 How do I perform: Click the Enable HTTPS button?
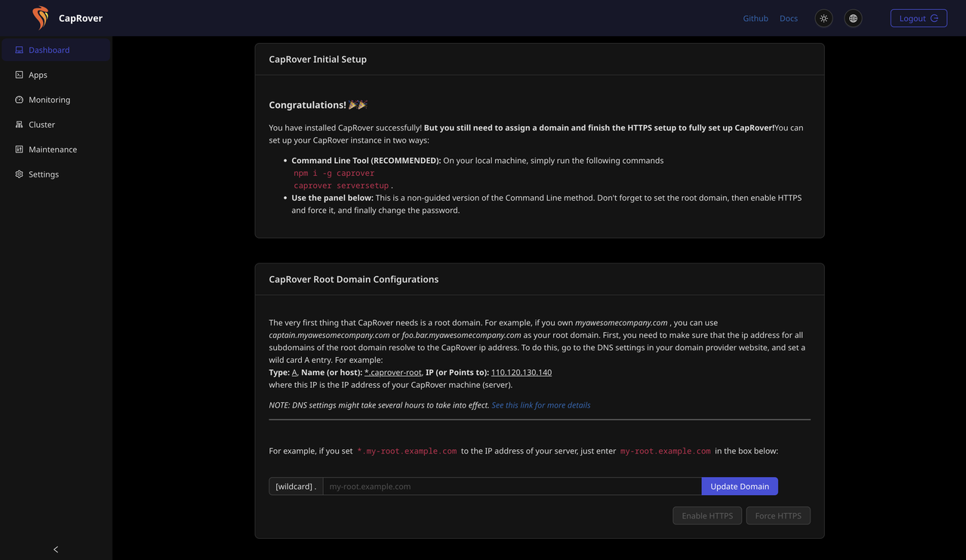click(x=706, y=515)
